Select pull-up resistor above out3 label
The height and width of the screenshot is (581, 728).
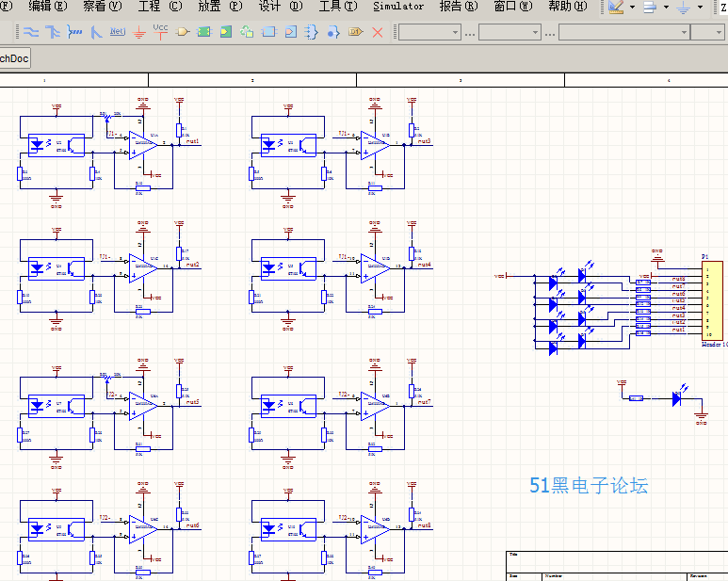click(x=412, y=130)
